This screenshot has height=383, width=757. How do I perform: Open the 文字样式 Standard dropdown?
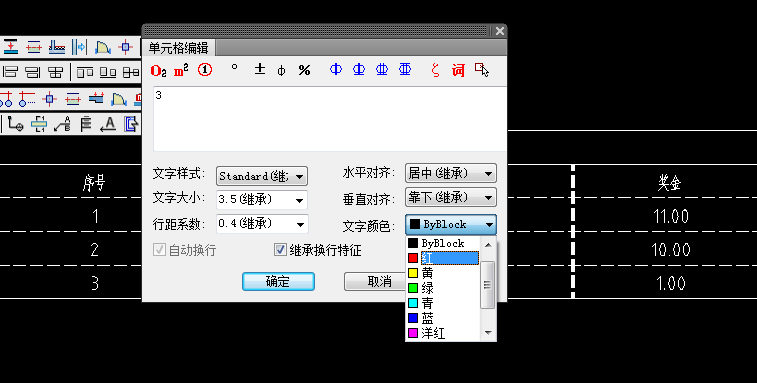pos(262,176)
